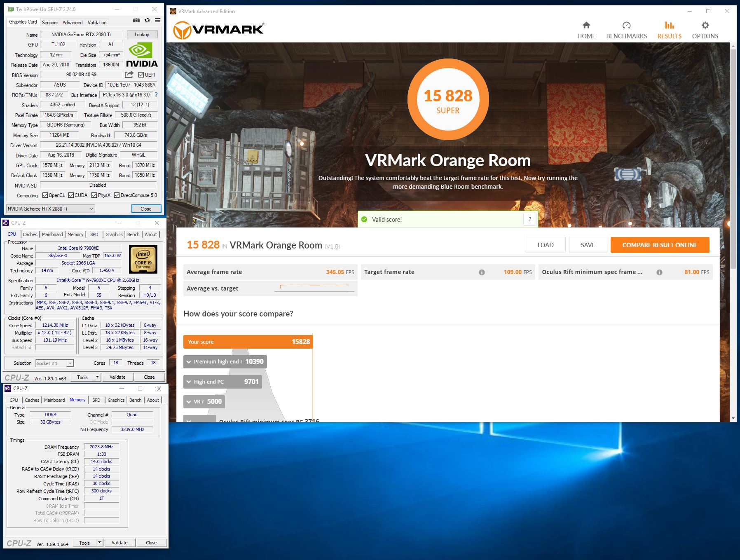740x560 pixels.
Task: Click the LOAD button in VRMark
Action: pos(546,245)
